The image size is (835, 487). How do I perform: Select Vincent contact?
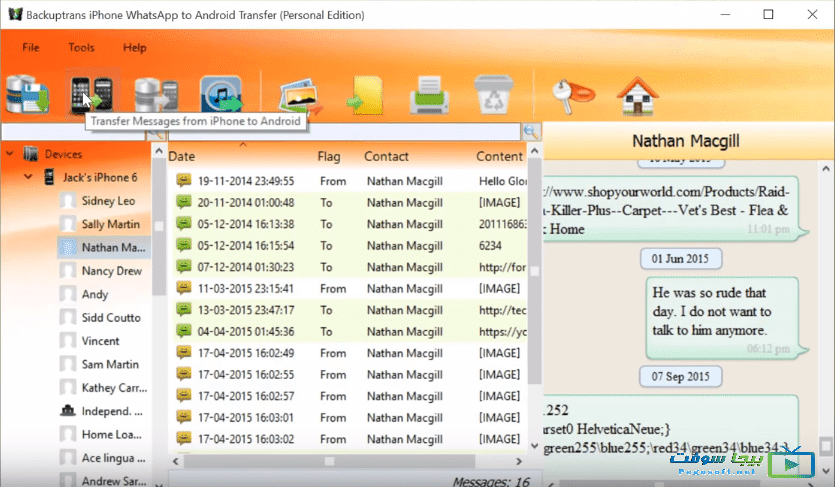point(101,341)
